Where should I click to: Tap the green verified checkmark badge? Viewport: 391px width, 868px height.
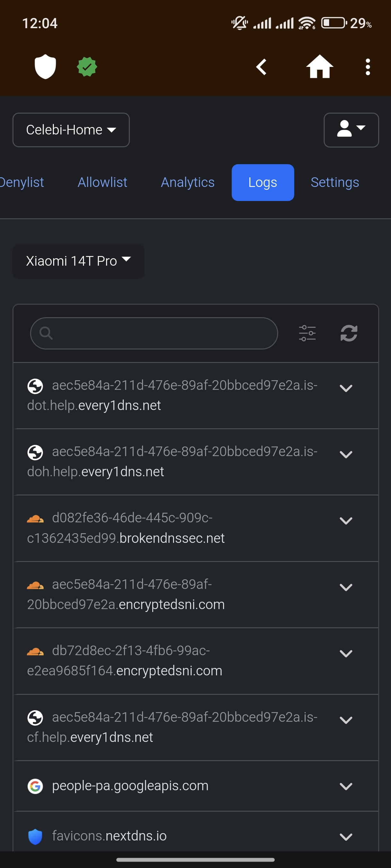[x=87, y=67]
